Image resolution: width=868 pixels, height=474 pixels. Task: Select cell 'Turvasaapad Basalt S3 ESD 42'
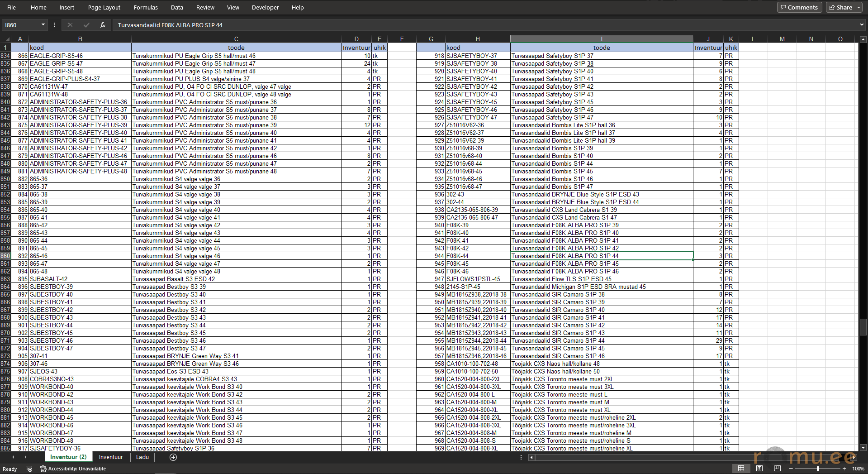coord(236,279)
